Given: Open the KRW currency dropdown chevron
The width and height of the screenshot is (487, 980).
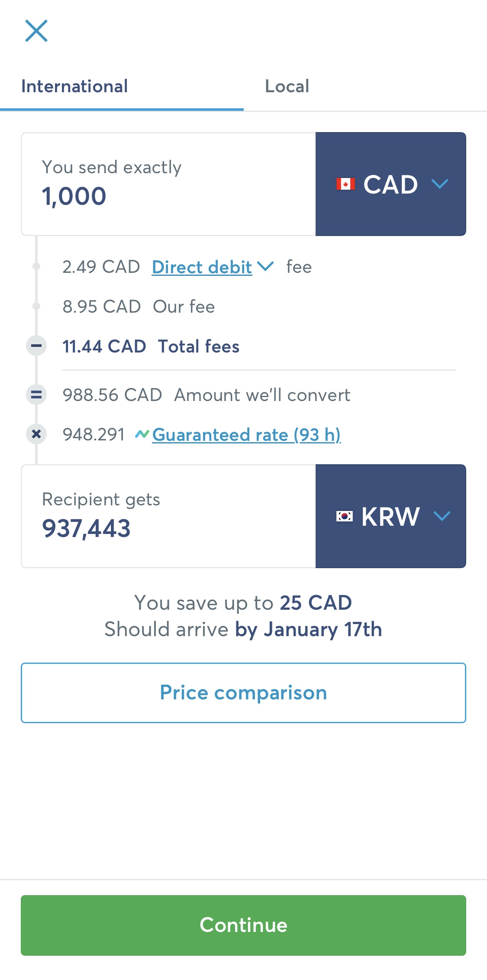Looking at the screenshot, I should (x=442, y=516).
